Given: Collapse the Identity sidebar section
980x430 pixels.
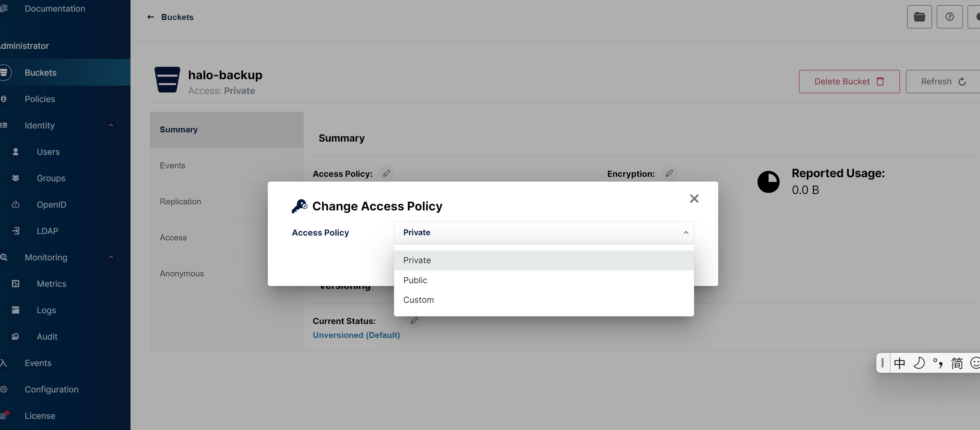Looking at the screenshot, I should coord(111,125).
